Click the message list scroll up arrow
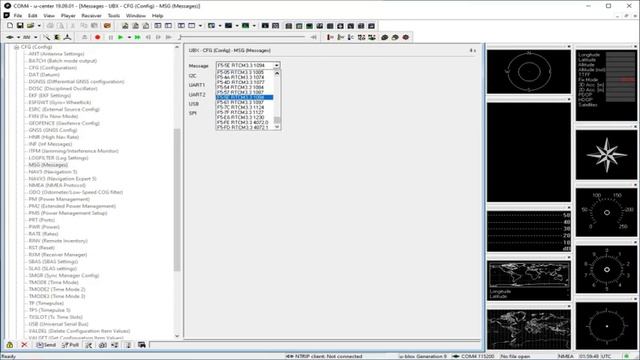 click(x=277, y=73)
